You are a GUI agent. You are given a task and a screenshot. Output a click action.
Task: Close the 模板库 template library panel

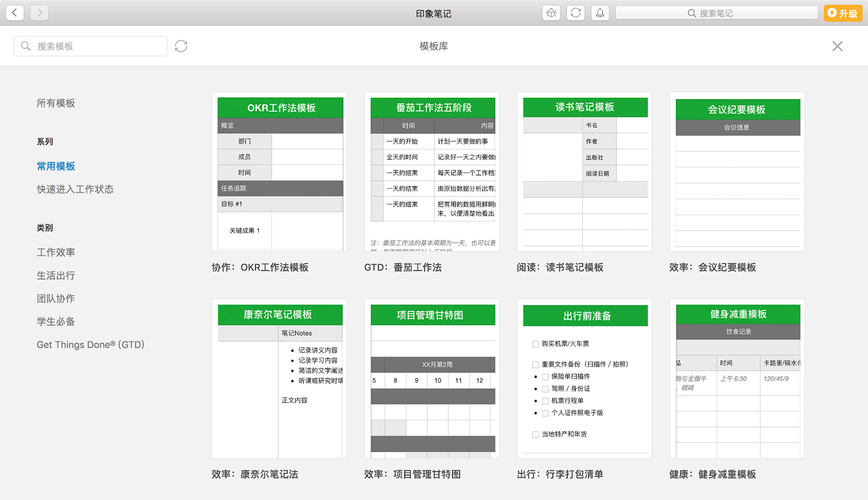coord(838,46)
